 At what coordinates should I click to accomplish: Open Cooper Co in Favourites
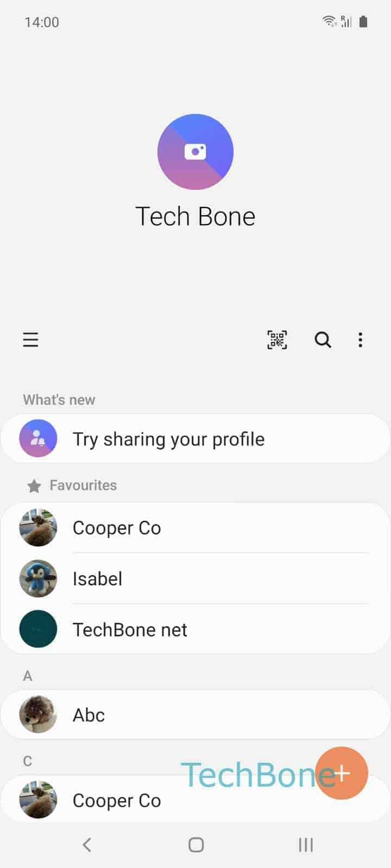click(x=195, y=528)
